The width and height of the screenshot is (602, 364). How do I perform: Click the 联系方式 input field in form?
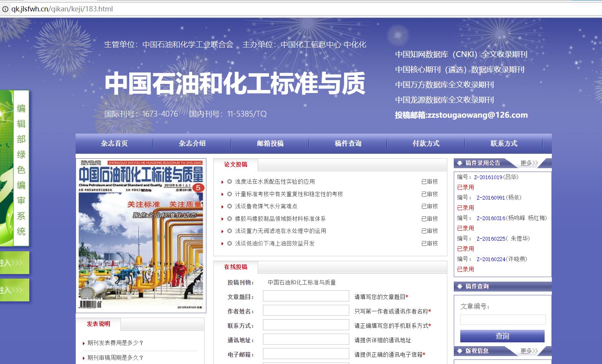[x=306, y=325]
